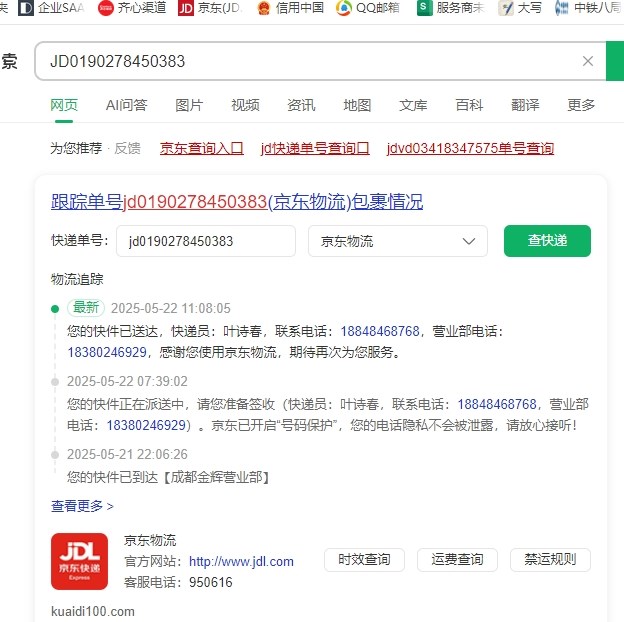This screenshot has height=622, width=624.
Task: Click the 2025-05-22 07:39:02 timestamp
Action: point(127,381)
